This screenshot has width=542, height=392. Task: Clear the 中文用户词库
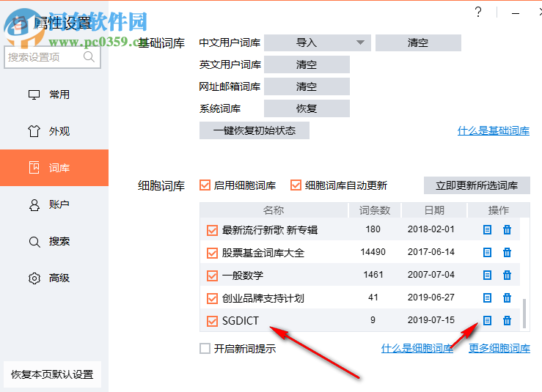coord(418,42)
